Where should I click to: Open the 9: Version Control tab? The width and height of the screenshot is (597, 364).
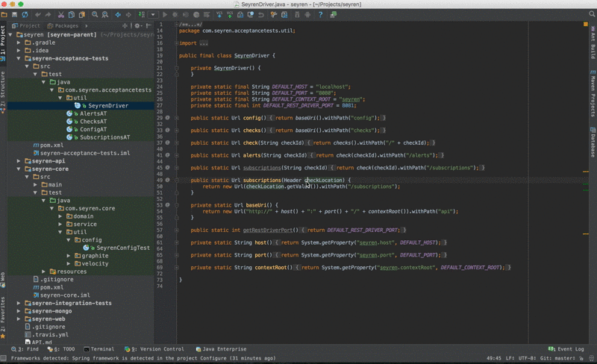(x=154, y=349)
